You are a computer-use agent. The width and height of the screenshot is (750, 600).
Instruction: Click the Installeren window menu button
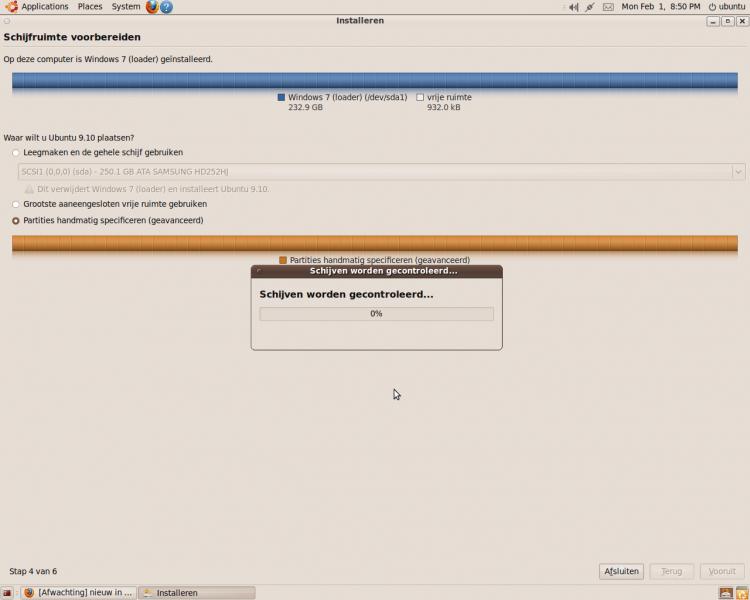point(7,21)
